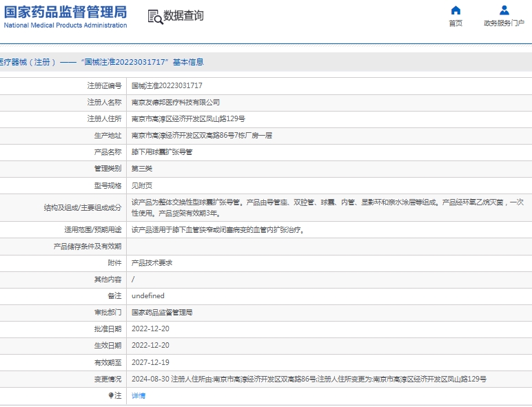Click the 结构及组成/主要组成成分 label

[83, 208]
